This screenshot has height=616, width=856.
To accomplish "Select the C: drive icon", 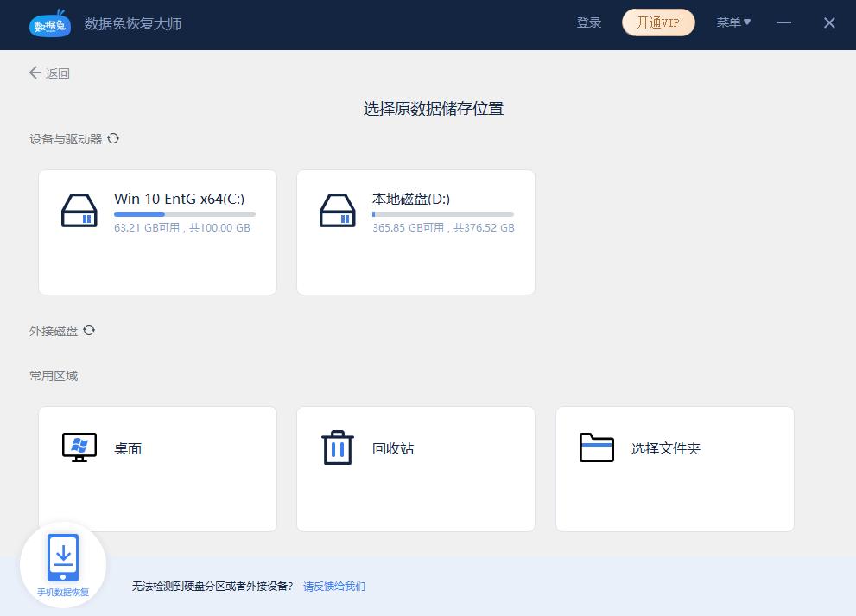I will [79, 210].
